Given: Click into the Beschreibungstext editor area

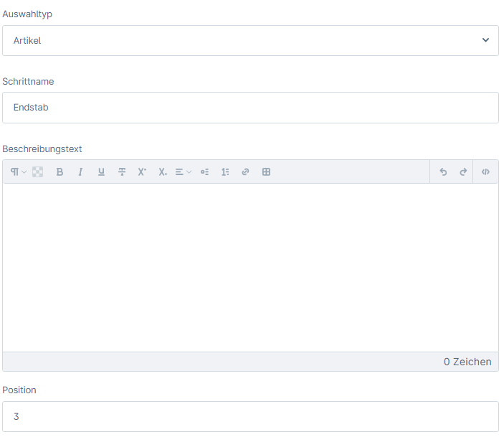Looking at the screenshot, I should [x=250, y=268].
